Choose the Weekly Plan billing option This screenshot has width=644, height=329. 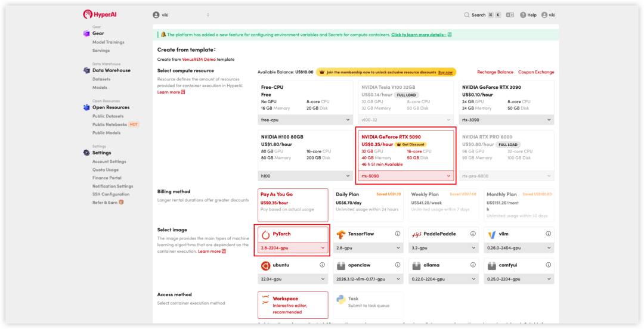[444, 205]
